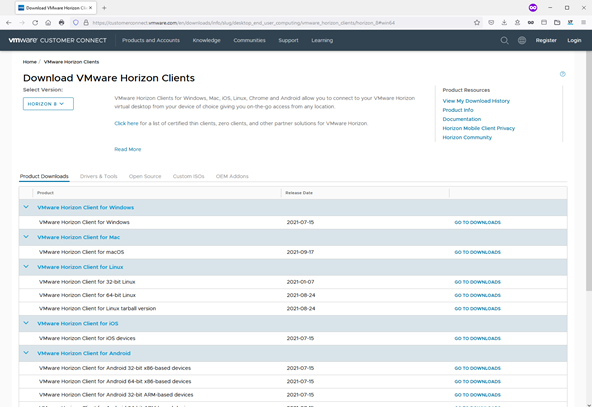
Task: Open the HORIZON 8 version dropdown
Action: (48, 104)
